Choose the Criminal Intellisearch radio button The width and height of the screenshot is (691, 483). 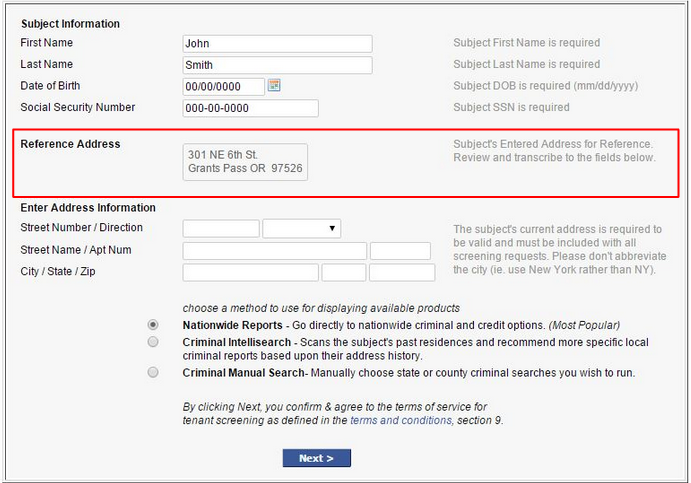153,342
